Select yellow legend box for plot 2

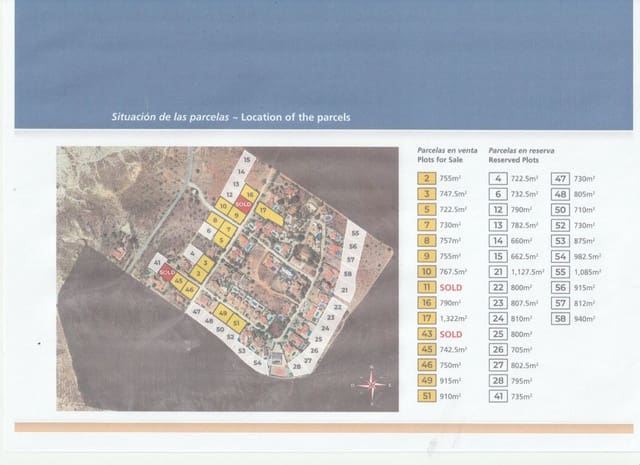(427, 178)
